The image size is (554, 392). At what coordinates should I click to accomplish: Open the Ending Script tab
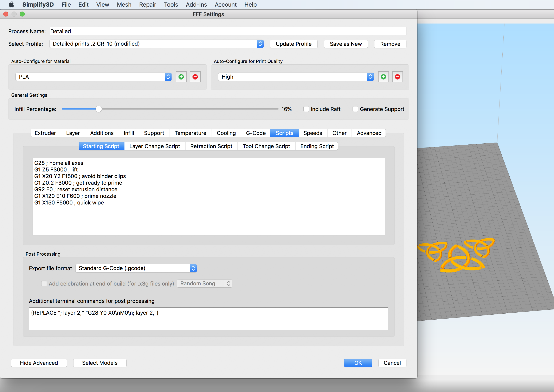317,146
